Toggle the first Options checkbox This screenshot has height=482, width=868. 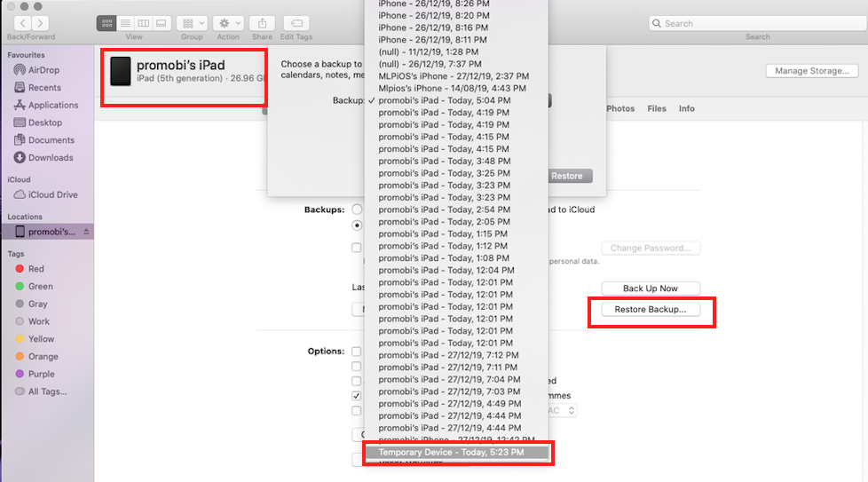pyautogui.click(x=357, y=352)
